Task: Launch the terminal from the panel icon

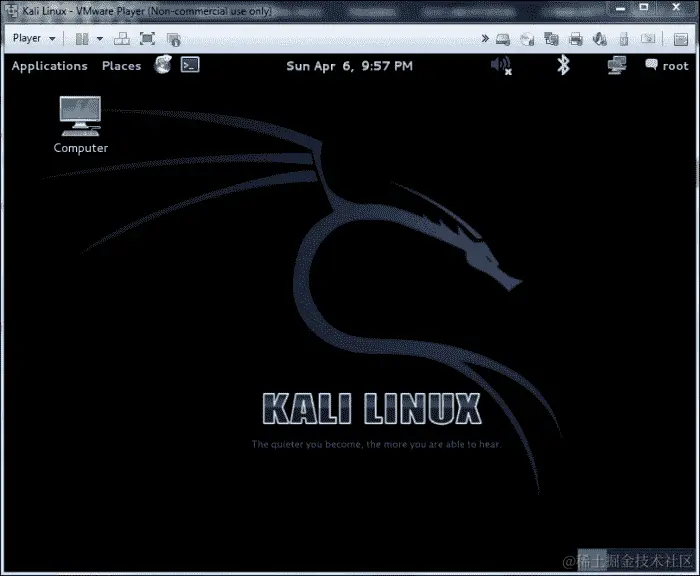Action: click(x=190, y=65)
